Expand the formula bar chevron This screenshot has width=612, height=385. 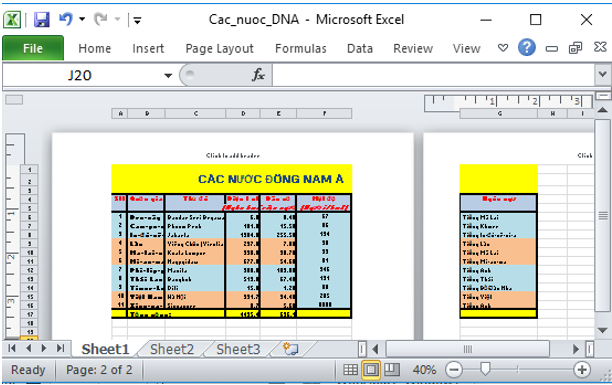click(x=602, y=74)
